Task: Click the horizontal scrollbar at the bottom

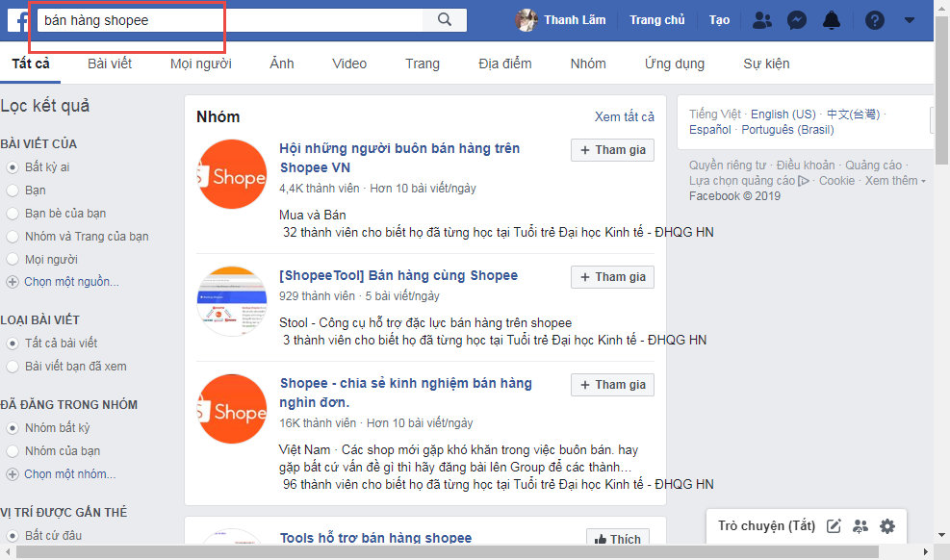Action: coord(462,552)
